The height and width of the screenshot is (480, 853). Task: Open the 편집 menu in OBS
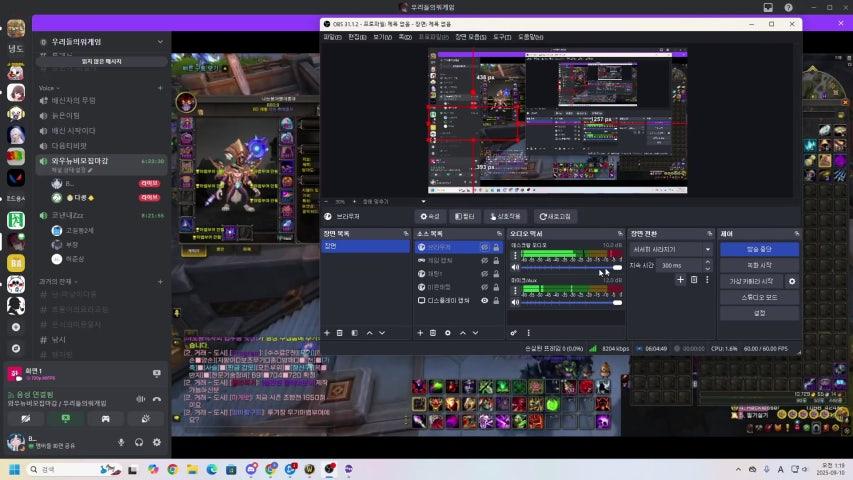(357, 37)
